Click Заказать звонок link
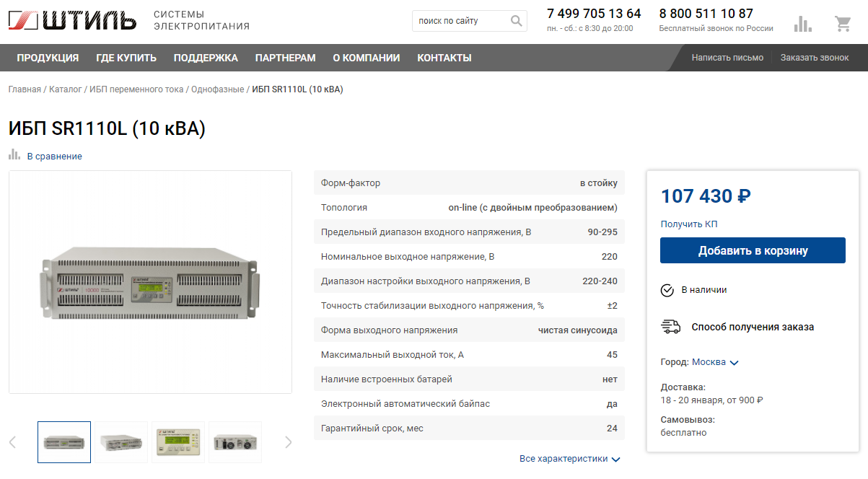 pos(815,58)
